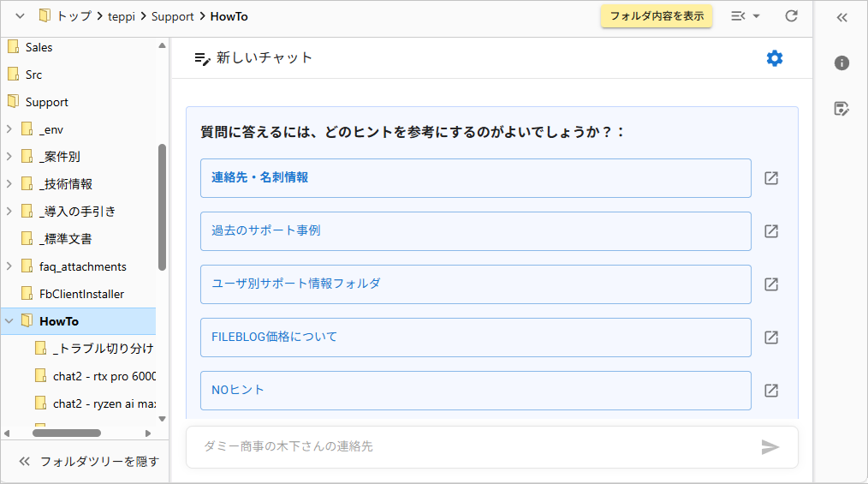Click the refresh icon in top bar

click(x=791, y=16)
